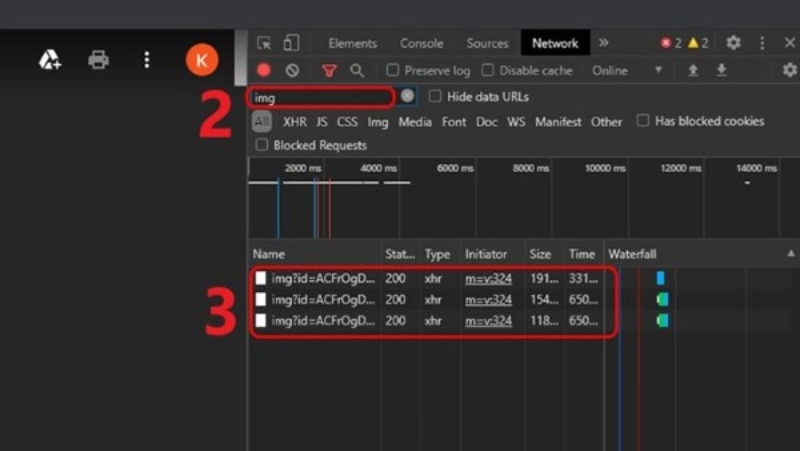Clear the network log
The height and width of the screenshot is (451, 800).
pyautogui.click(x=292, y=70)
